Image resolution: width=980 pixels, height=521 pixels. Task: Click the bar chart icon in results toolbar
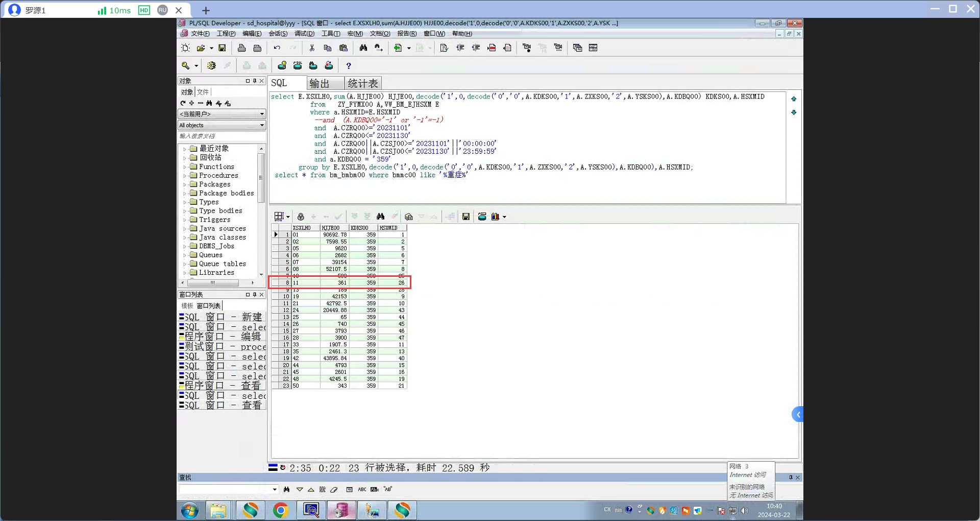[495, 217]
